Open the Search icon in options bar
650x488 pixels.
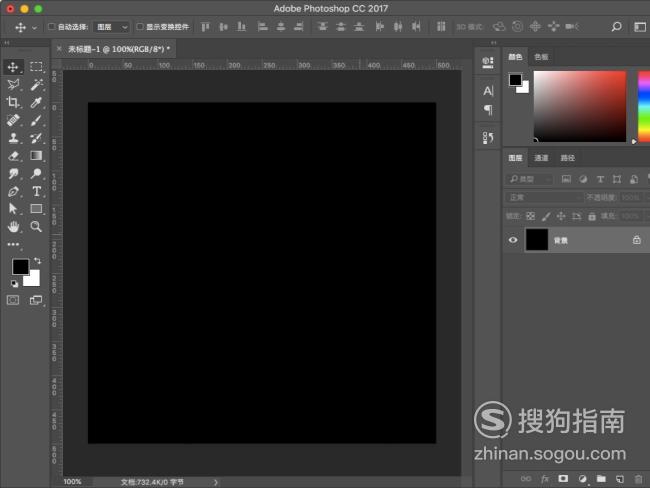pos(616,27)
